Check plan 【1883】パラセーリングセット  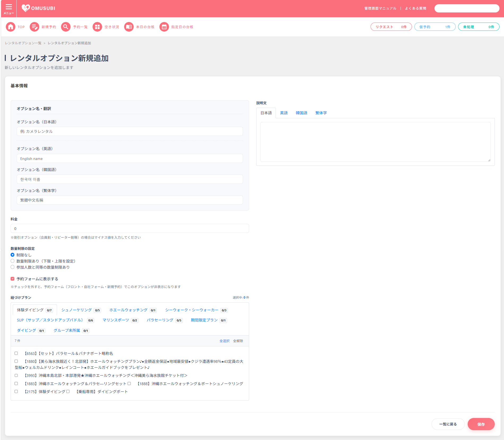16,384
